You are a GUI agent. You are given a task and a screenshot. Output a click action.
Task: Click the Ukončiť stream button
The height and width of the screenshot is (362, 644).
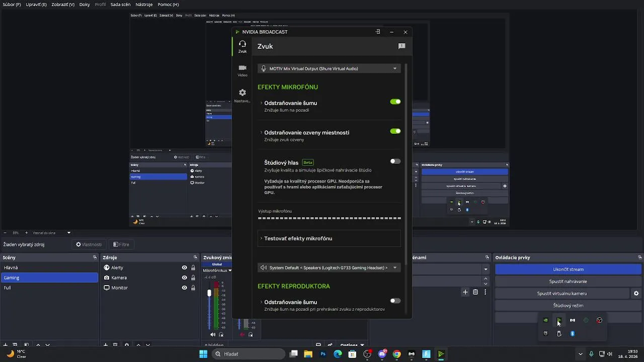pyautogui.click(x=568, y=269)
